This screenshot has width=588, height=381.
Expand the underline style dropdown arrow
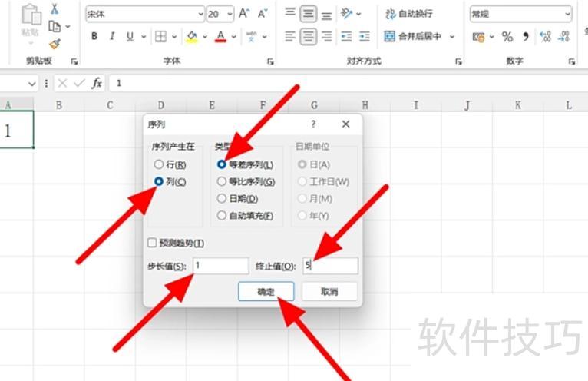(x=144, y=36)
